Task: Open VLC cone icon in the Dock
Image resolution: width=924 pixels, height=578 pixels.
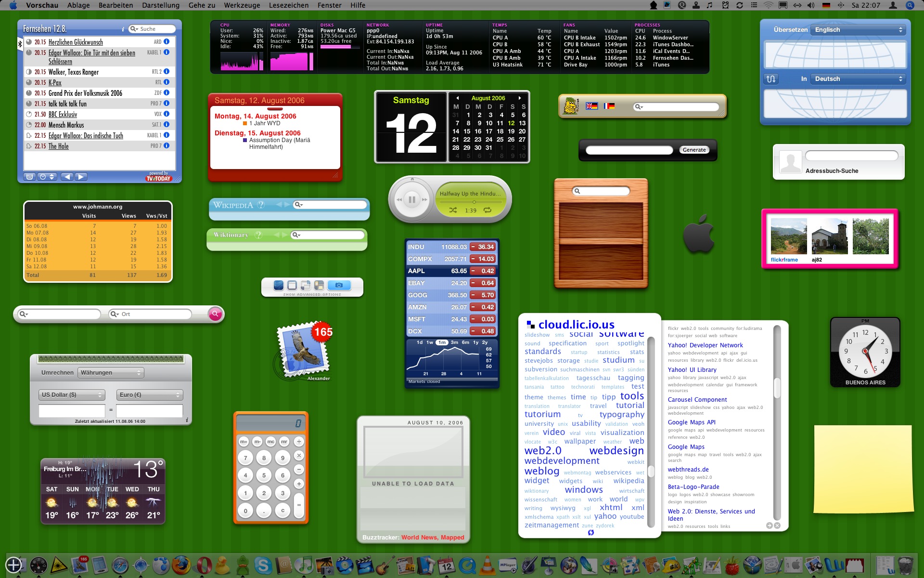Action: tap(487, 565)
